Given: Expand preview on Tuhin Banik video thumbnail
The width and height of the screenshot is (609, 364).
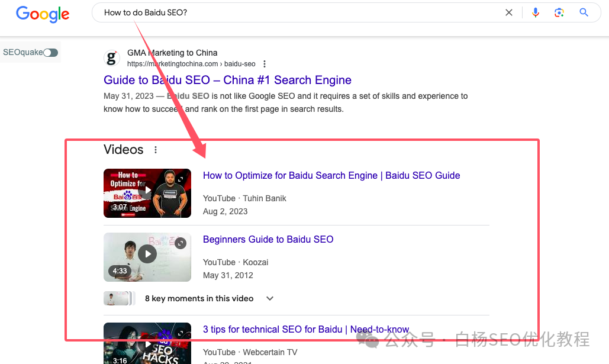Looking at the screenshot, I should (181, 179).
